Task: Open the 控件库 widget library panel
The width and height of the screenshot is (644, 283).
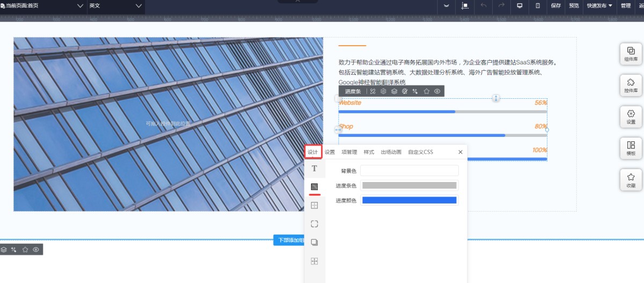Action: [x=631, y=85]
